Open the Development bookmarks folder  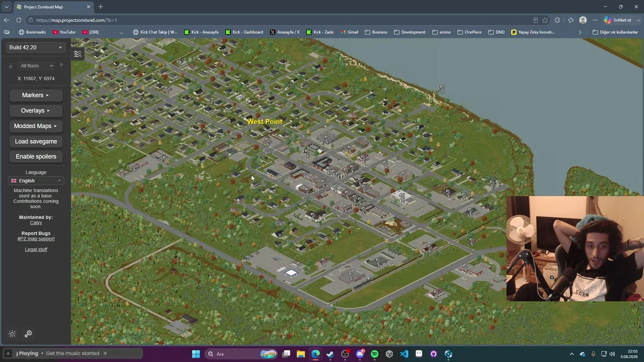[410, 32]
